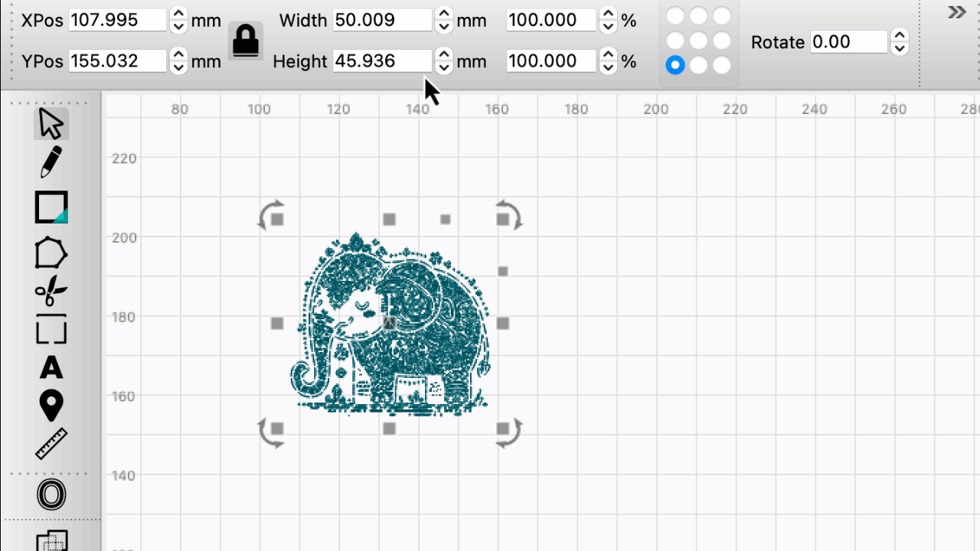Click the Height input field
This screenshot has height=551, width=980.
tap(382, 61)
